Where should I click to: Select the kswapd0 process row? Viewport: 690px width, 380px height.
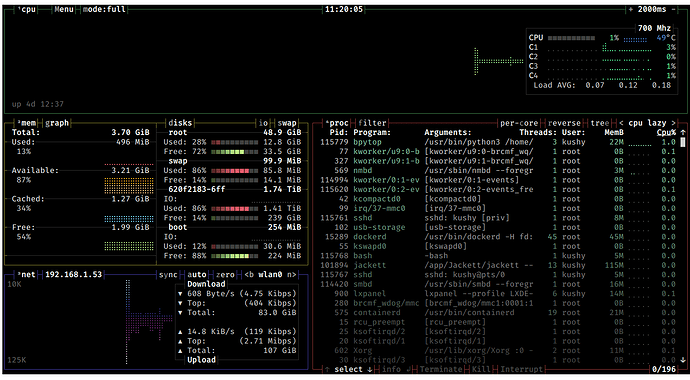coord(498,246)
